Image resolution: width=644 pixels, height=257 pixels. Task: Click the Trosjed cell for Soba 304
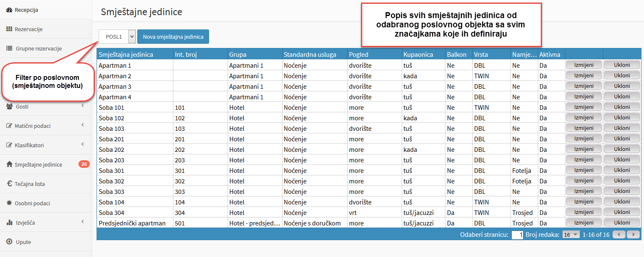point(524,212)
